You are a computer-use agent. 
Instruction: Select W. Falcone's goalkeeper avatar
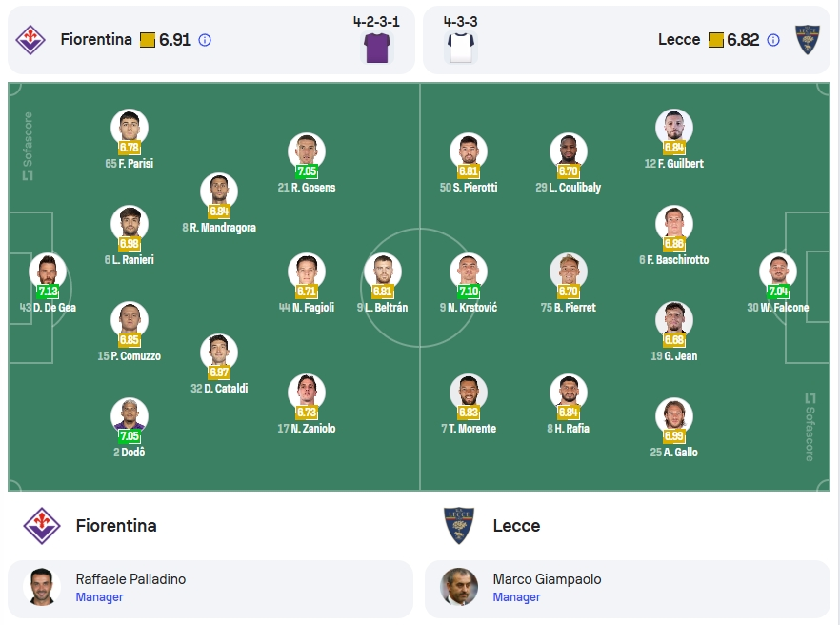(x=778, y=271)
